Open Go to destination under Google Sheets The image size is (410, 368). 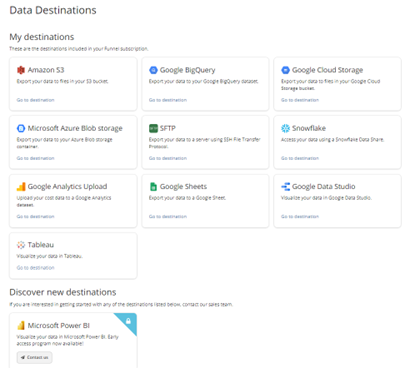[168, 217]
